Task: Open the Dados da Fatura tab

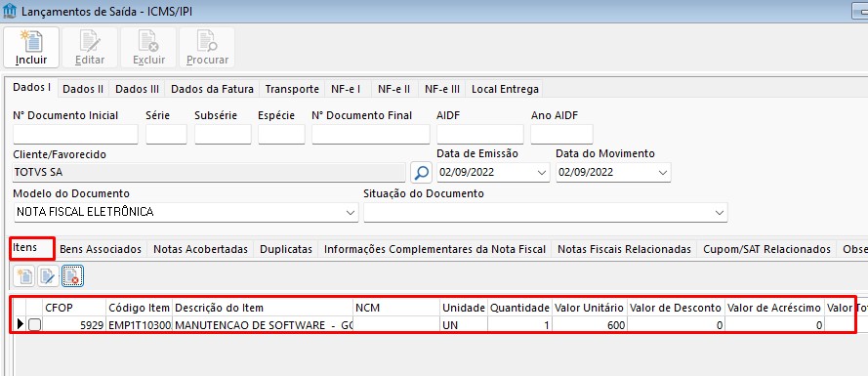Action: tap(212, 89)
